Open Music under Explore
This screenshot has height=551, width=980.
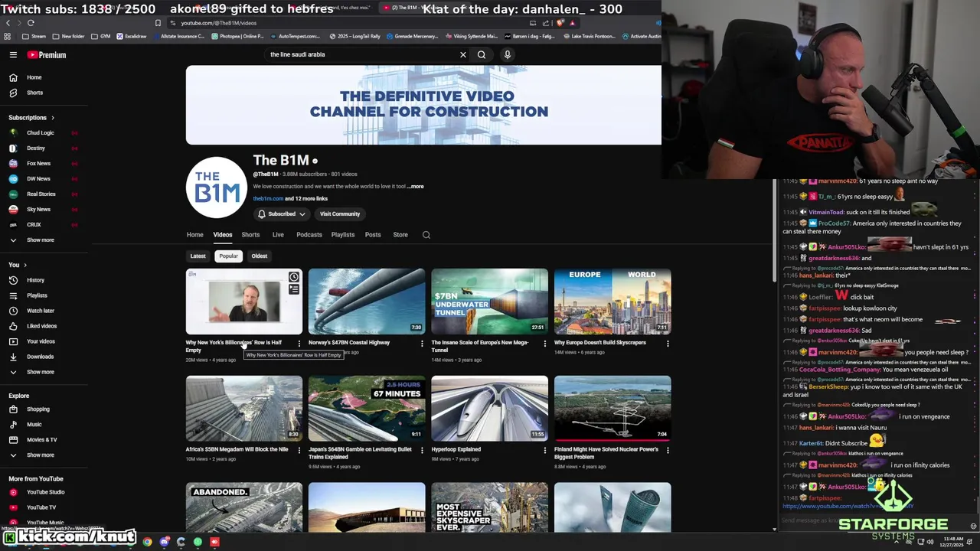click(34, 424)
